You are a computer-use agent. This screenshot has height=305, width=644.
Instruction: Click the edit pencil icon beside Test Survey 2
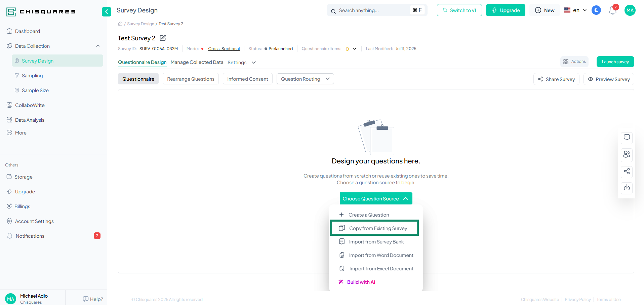coord(163,38)
